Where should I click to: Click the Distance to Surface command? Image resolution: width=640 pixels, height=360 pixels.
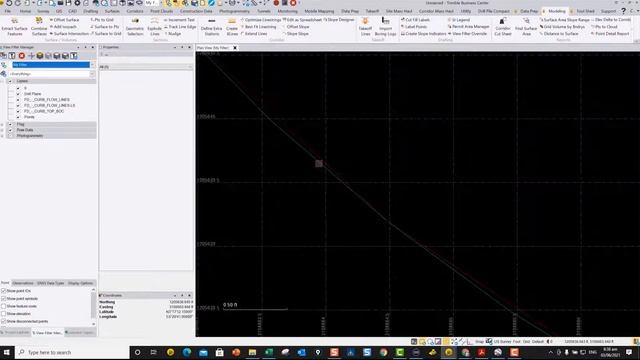559,33
